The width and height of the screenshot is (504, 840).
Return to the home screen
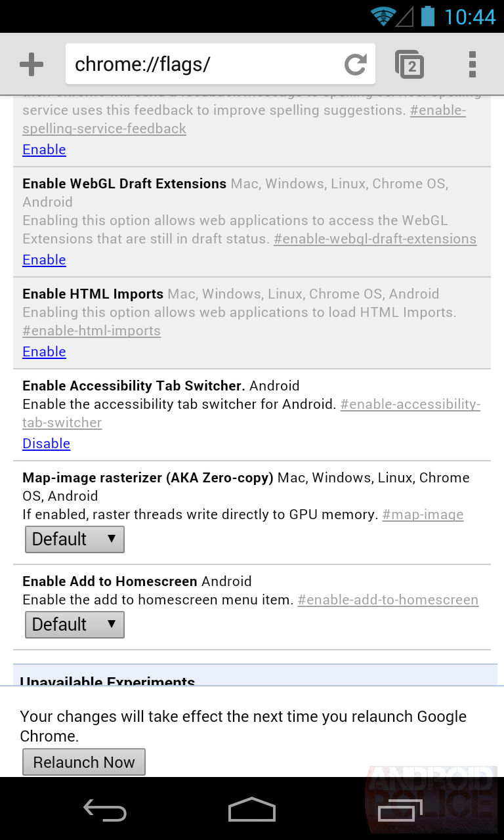pos(251,809)
